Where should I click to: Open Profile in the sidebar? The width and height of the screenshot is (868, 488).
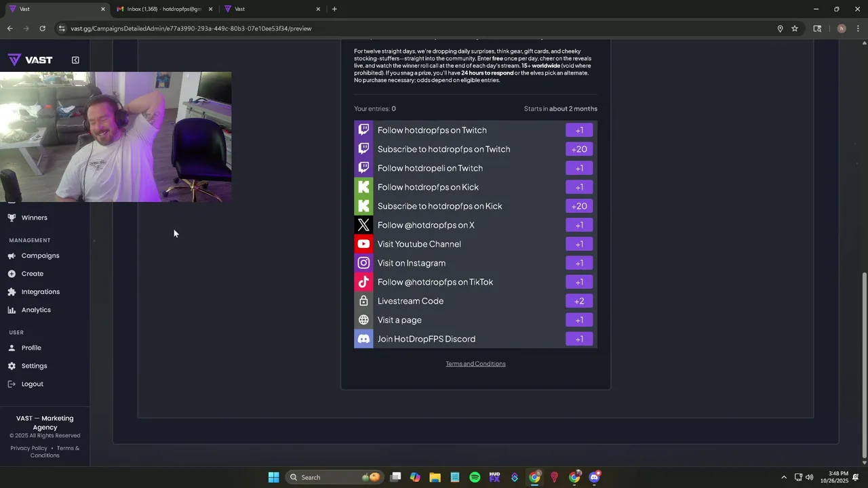click(x=31, y=348)
